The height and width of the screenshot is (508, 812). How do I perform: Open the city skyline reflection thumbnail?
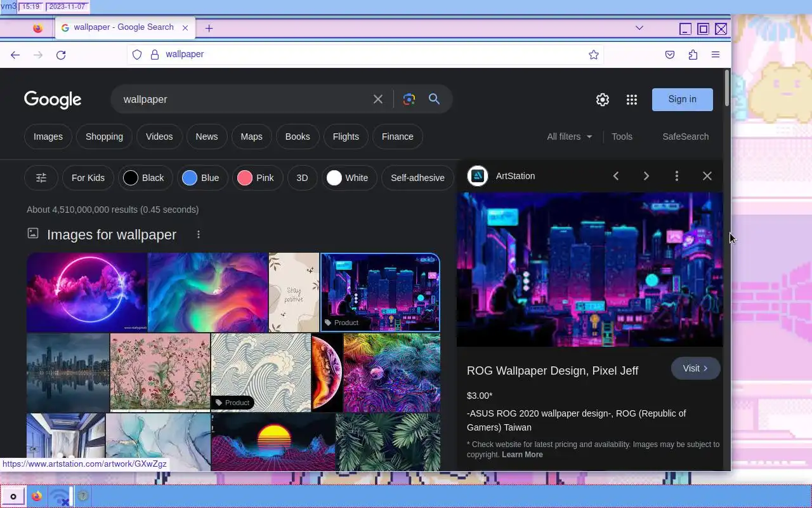(68, 373)
